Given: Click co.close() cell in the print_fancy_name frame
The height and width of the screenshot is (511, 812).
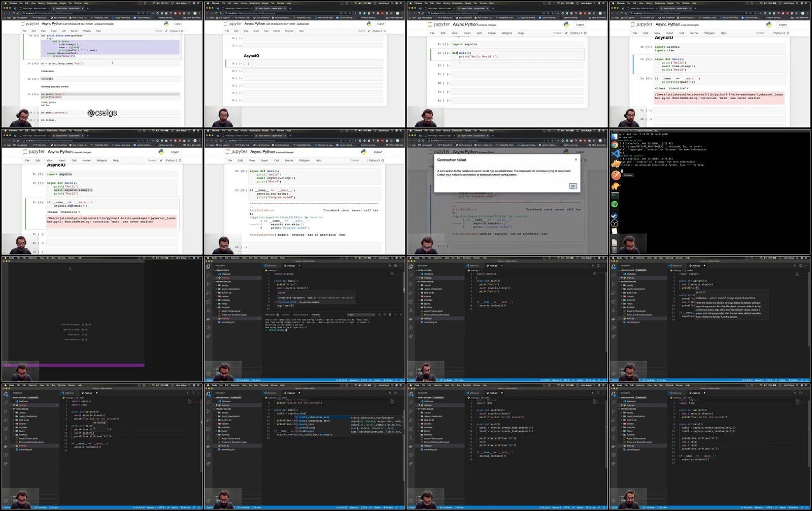Looking at the screenshot, I should 110,120.
